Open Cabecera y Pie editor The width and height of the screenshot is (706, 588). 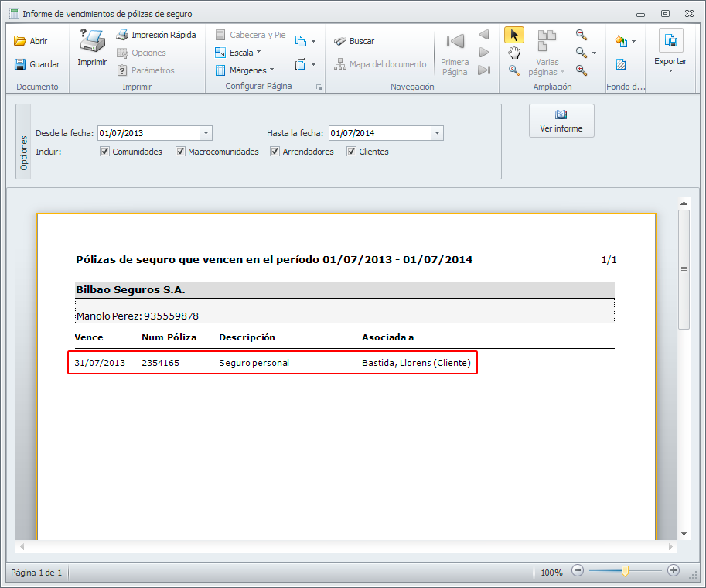(x=250, y=35)
